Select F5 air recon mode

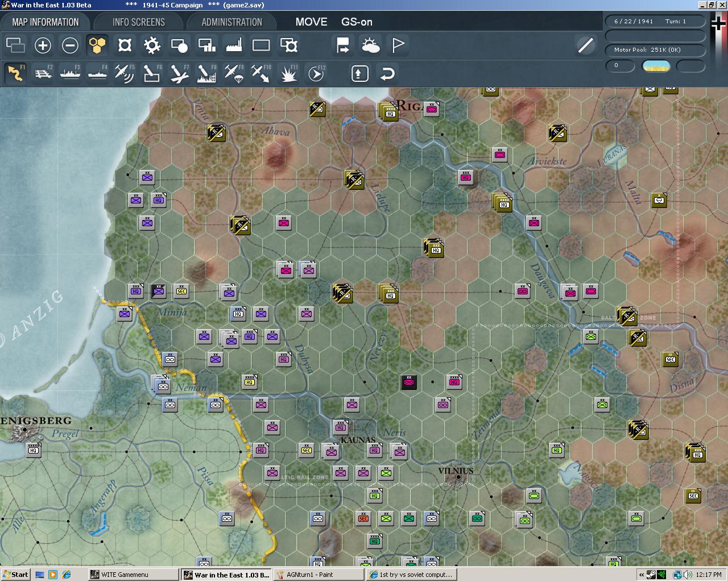point(125,73)
